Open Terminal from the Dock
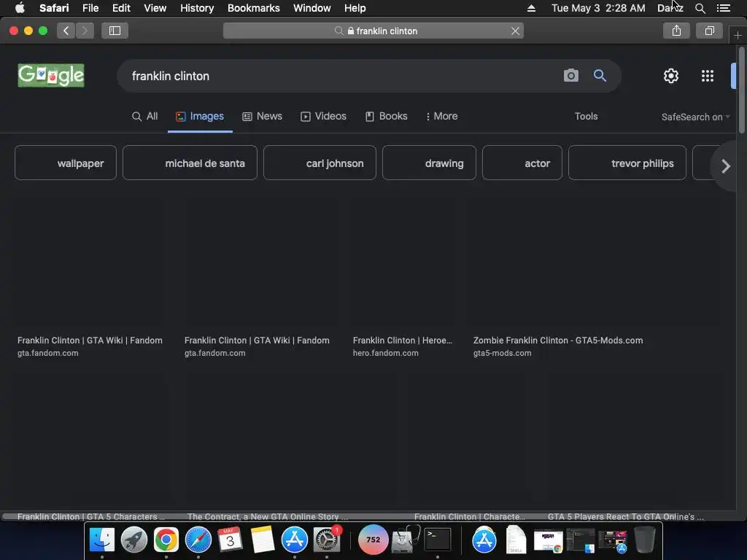The image size is (747, 560). tap(438, 540)
